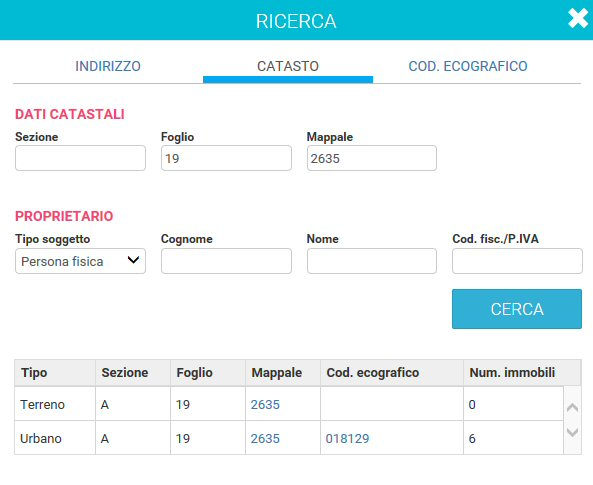Screen dimensions: 593x485
Task: Run the search with the Cerca button
Action: (x=517, y=309)
